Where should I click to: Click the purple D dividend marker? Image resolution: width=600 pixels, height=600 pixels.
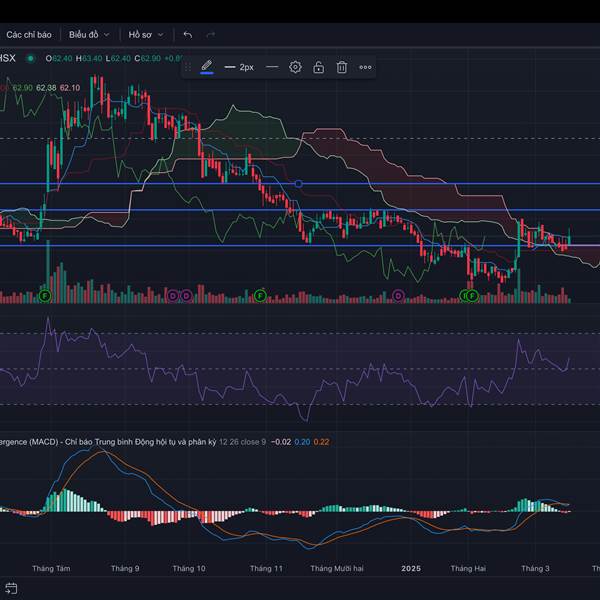[173, 295]
